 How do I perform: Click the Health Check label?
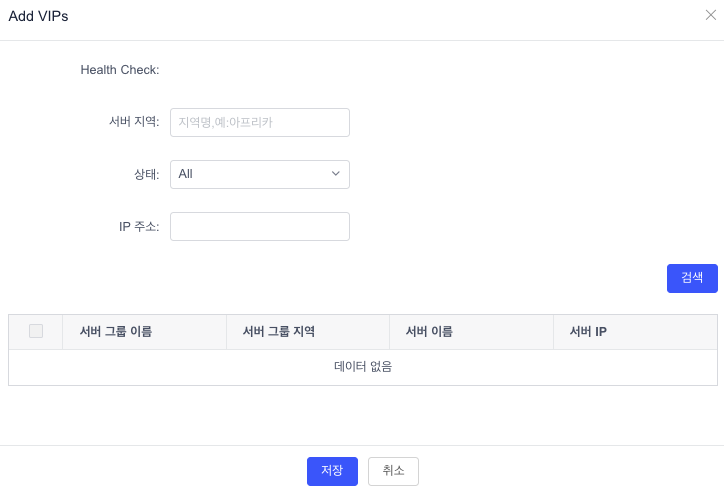(120, 70)
